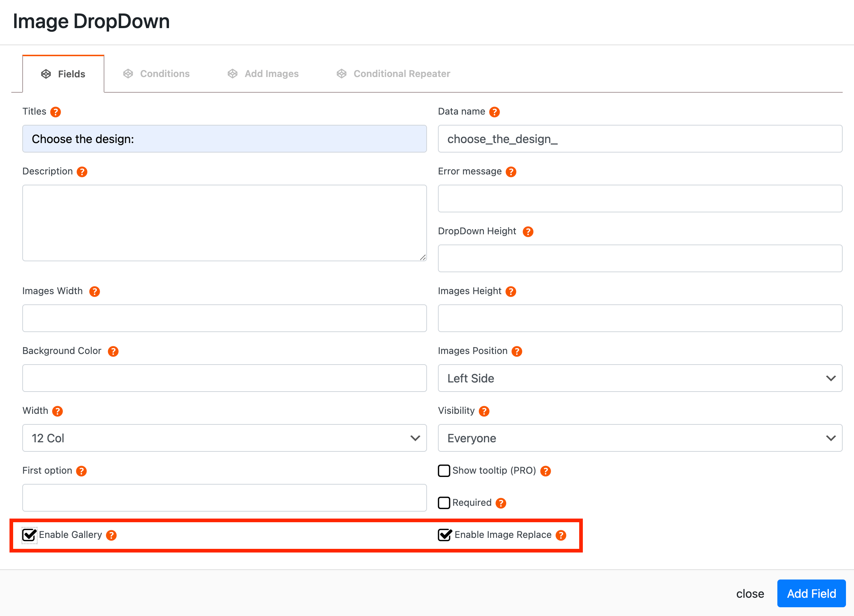Click the Data name help icon
Viewport: 854px width, 616px height.
coord(494,112)
